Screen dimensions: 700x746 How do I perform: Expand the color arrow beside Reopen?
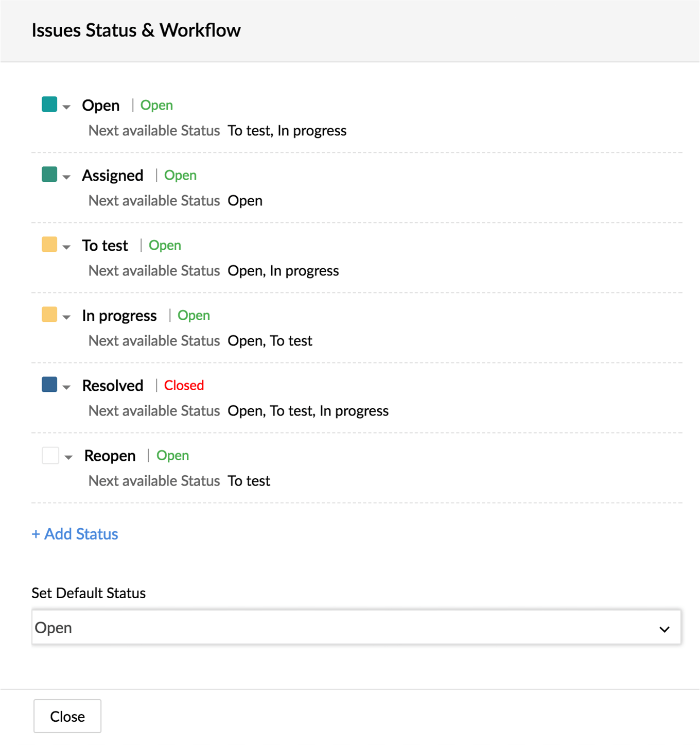point(68,457)
